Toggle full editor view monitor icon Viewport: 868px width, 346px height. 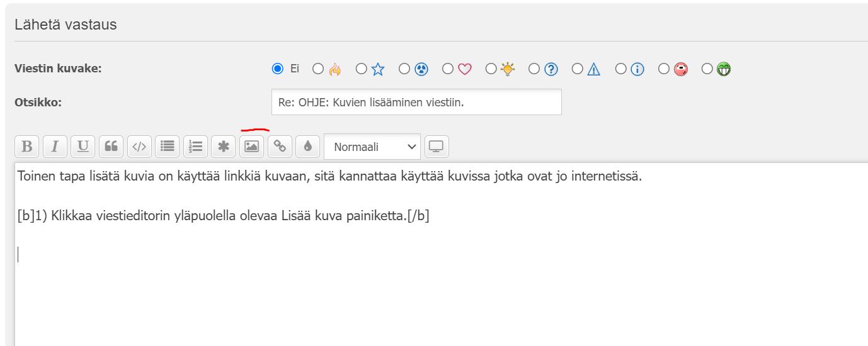[436, 147]
